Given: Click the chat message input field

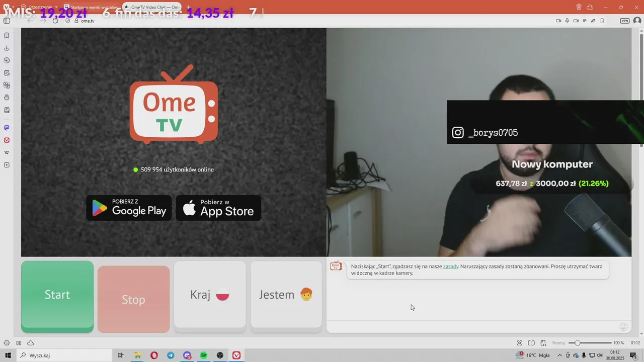Looking at the screenshot, I should pos(473,327).
